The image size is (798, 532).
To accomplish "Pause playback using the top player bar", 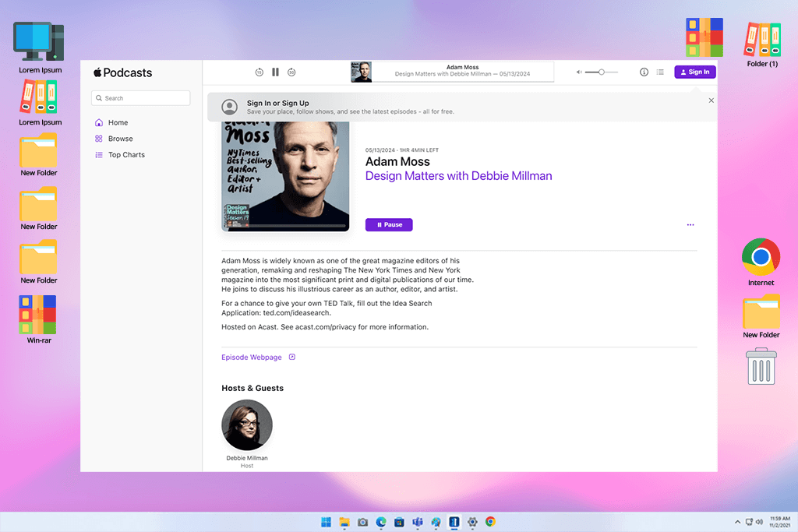I will tap(275, 72).
